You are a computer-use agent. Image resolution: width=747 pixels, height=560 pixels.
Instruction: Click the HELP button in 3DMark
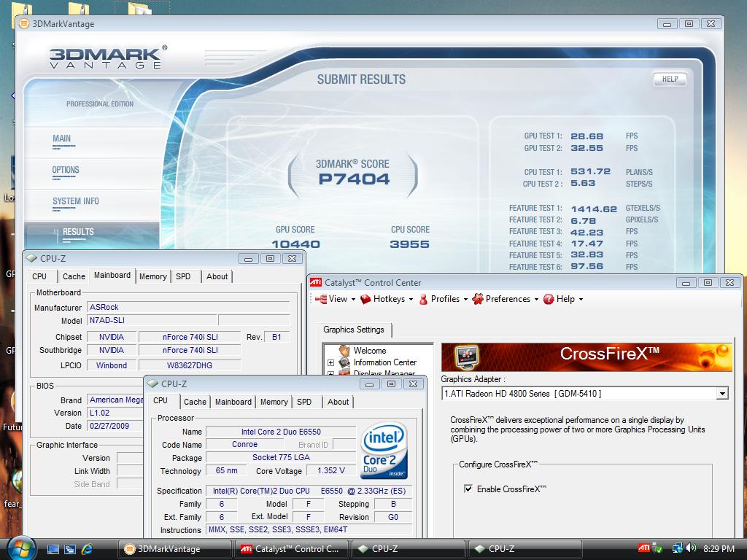click(x=670, y=79)
